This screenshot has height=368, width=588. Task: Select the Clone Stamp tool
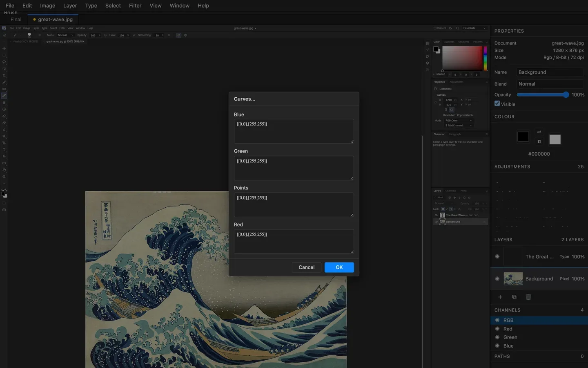(4, 103)
